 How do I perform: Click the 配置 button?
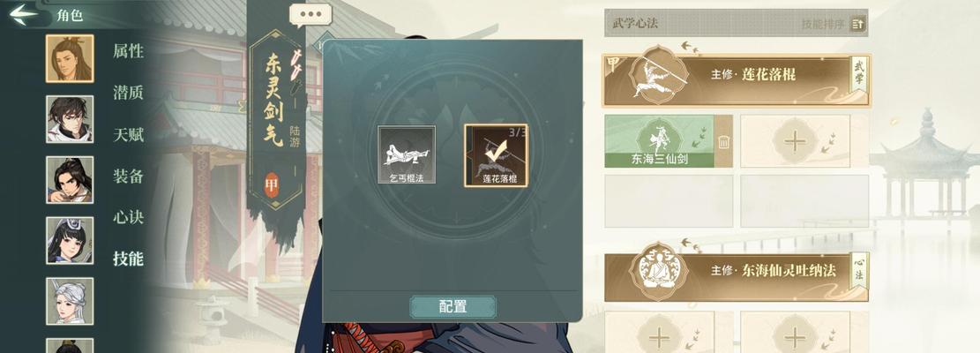coord(453,306)
